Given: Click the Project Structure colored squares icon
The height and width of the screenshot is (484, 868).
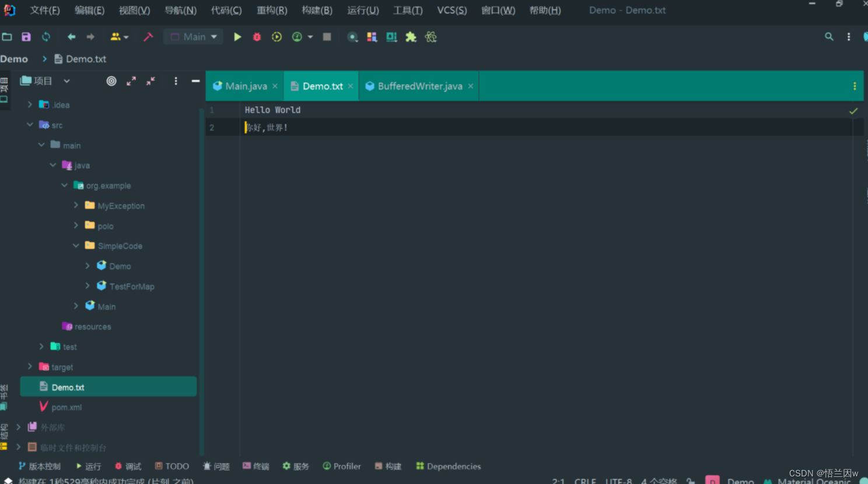Looking at the screenshot, I should coord(372,37).
